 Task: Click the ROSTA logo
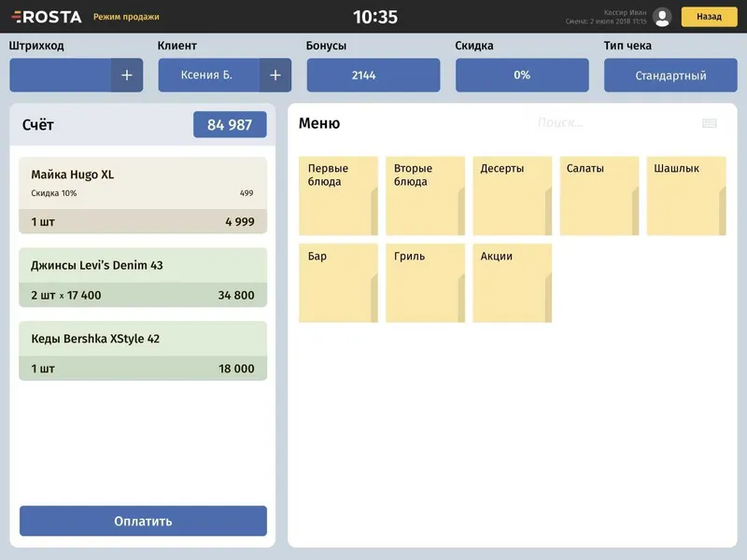pyautogui.click(x=46, y=17)
